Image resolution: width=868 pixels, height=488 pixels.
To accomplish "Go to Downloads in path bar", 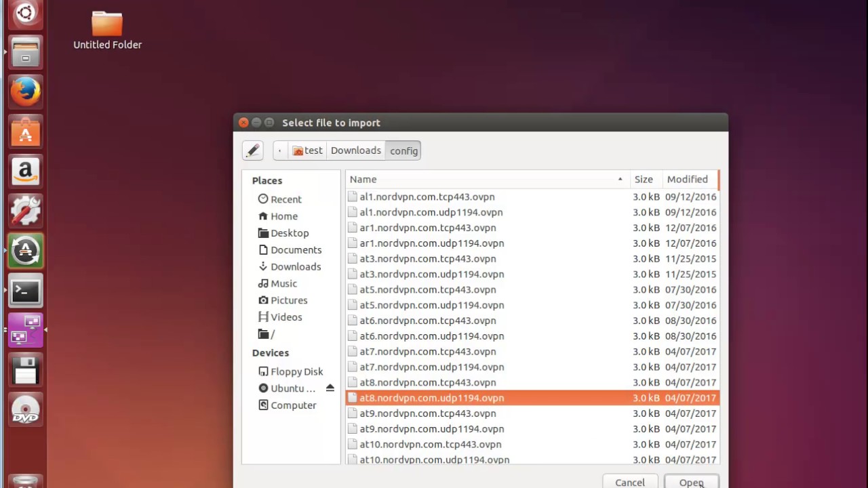I will pos(355,150).
